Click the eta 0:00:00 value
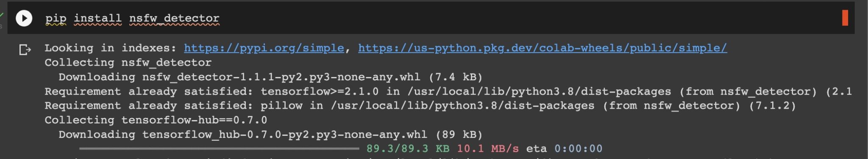The height and width of the screenshot is (159, 868). tap(578, 148)
